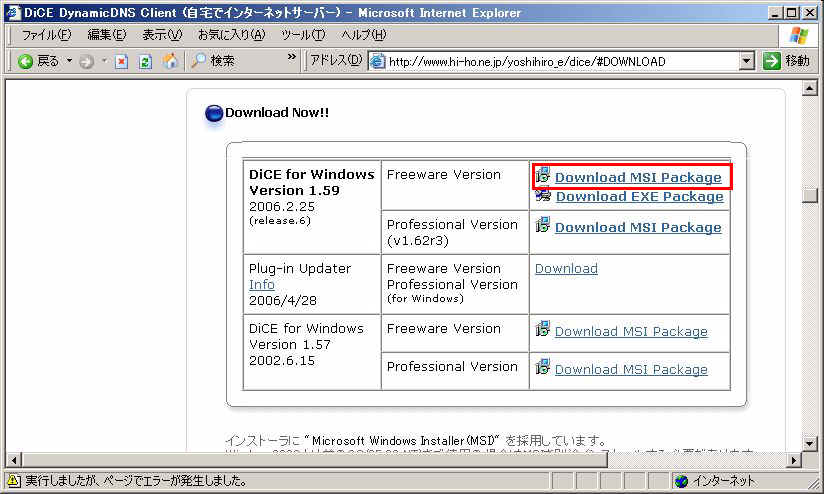This screenshot has height=494, width=824.
Task: Click the horizontal scrollbar right arrow
Action: click(x=794, y=460)
